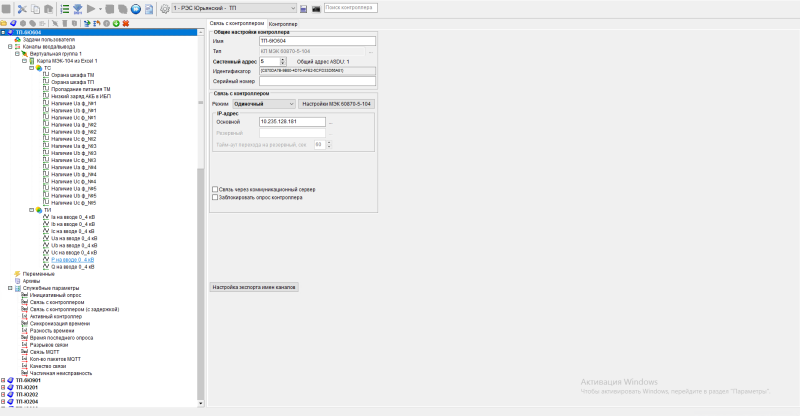This screenshot has height=416, width=800.
Task: Enable Связь через коммуникационный сервер checkbox
Action: pos(215,189)
